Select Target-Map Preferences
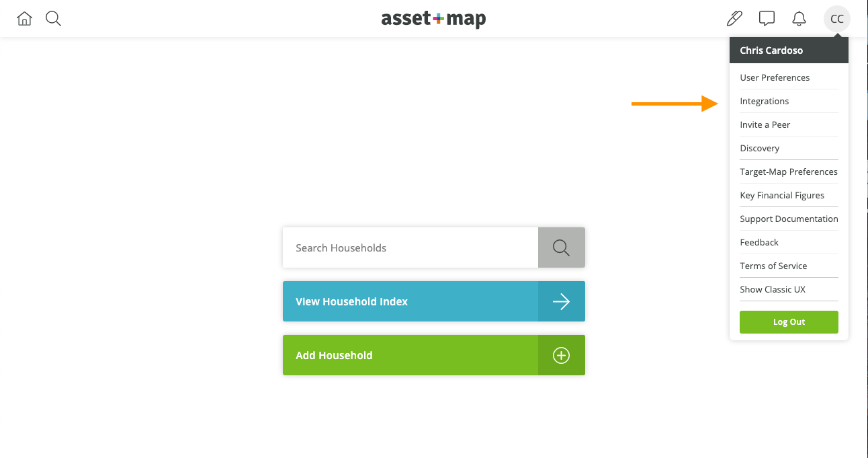 click(789, 171)
